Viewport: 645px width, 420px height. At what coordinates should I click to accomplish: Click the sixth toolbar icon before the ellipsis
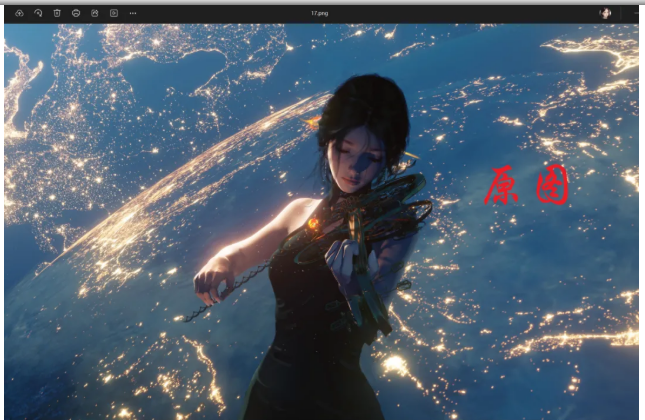pyautogui.click(x=114, y=13)
